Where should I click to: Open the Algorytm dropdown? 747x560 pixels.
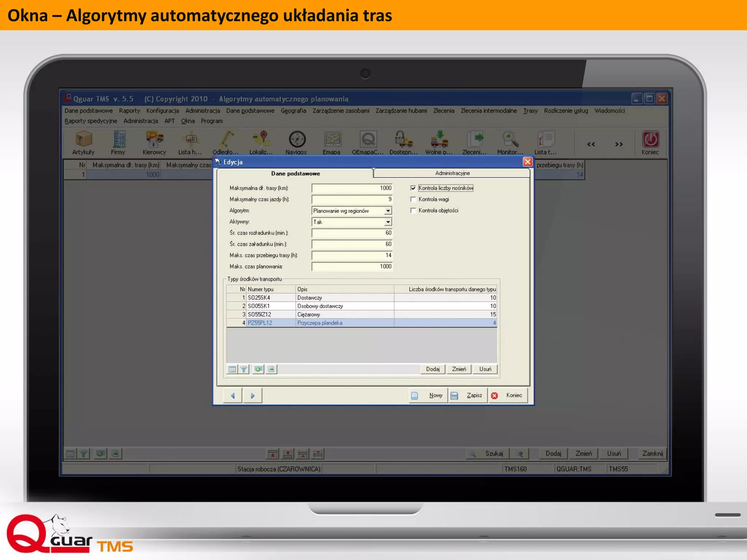tap(388, 211)
